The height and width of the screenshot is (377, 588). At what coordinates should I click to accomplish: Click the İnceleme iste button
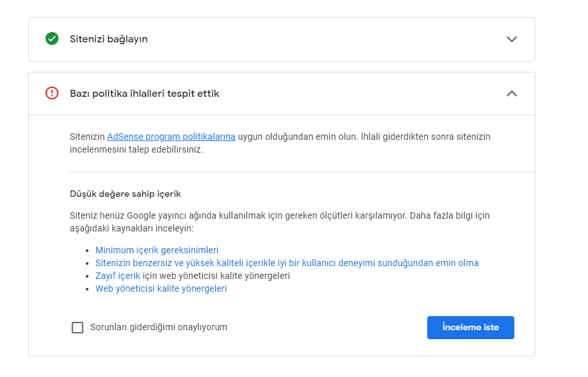point(471,328)
